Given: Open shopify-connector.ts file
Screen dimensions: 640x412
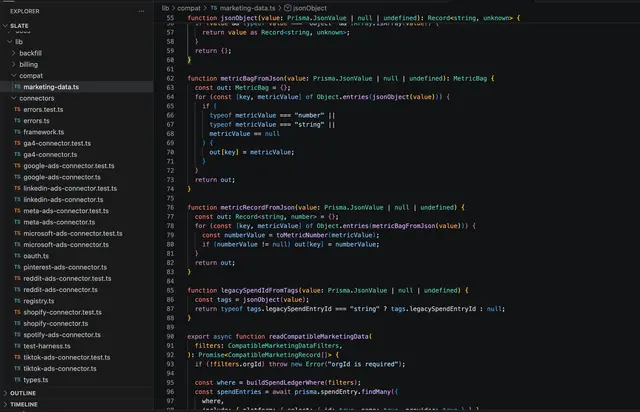Looking at the screenshot, I should [56, 323].
